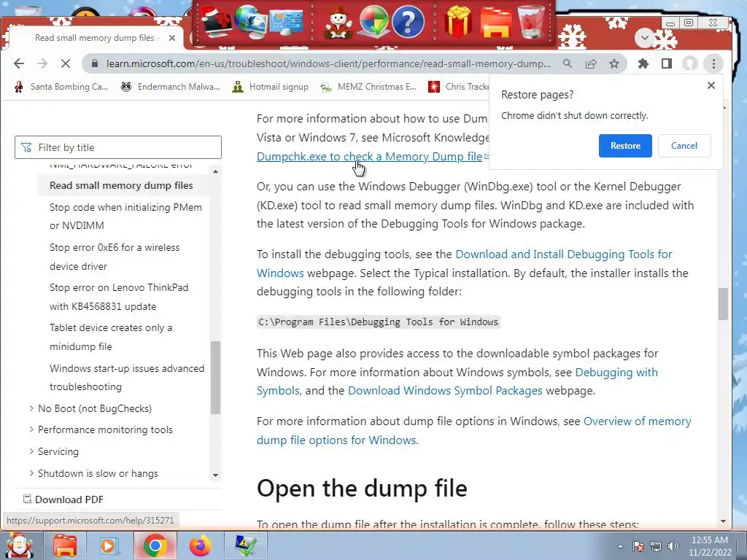The width and height of the screenshot is (747, 560).
Task: Open Windows start-up issues advanced troubleshooting
Action: [127, 377]
